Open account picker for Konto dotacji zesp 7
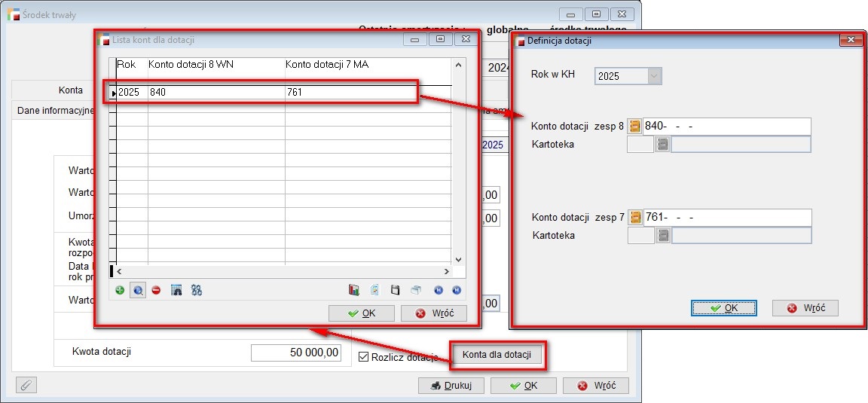The height and width of the screenshot is (403, 868). tap(635, 218)
